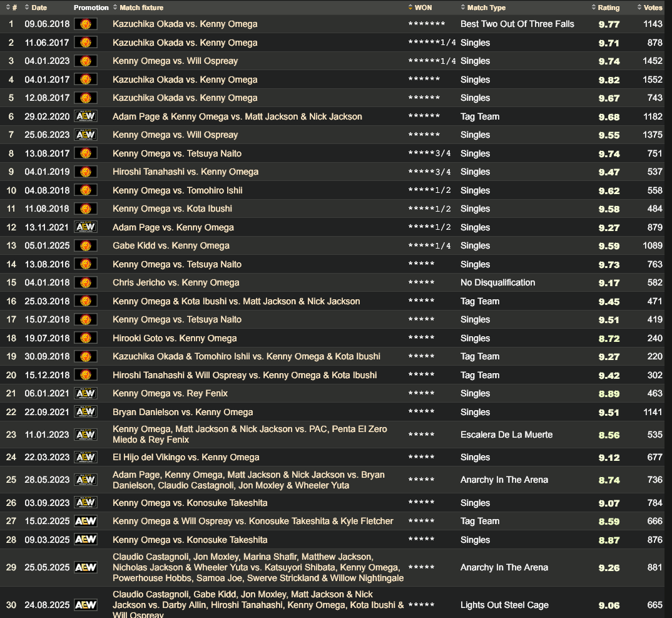Open Kenny Omega vs. Kota Ibushi match
Screen dimensions: 672x618
coord(172,209)
